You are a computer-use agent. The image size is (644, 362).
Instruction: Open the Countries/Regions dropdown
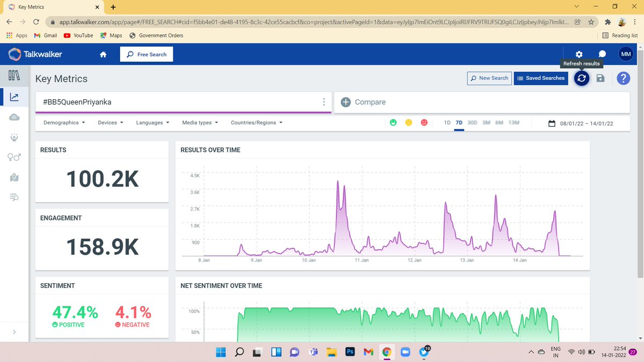257,123
